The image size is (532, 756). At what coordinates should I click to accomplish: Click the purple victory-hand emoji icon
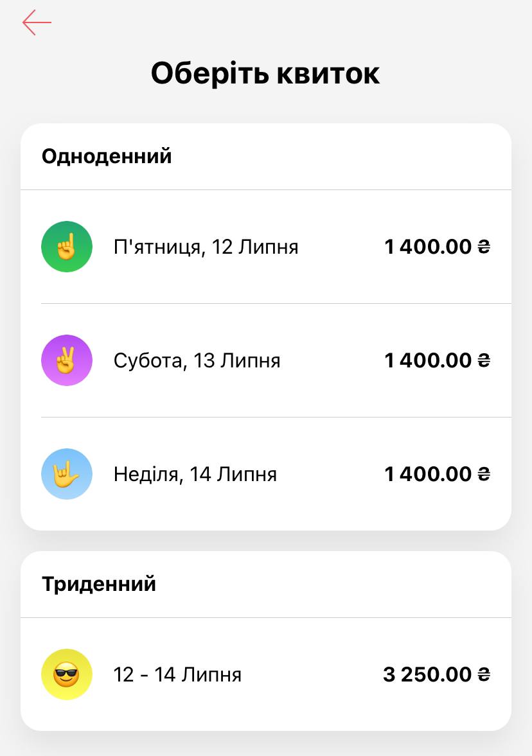coord(67,360)
